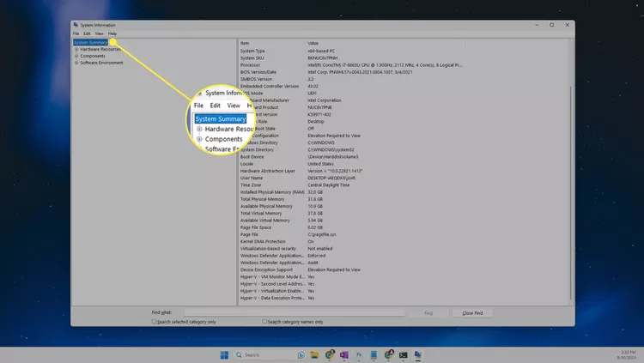Click the 'Audit' value cell
Image resolution: width=644 pixels, height=363 pixels.
(x=313, y=263)
